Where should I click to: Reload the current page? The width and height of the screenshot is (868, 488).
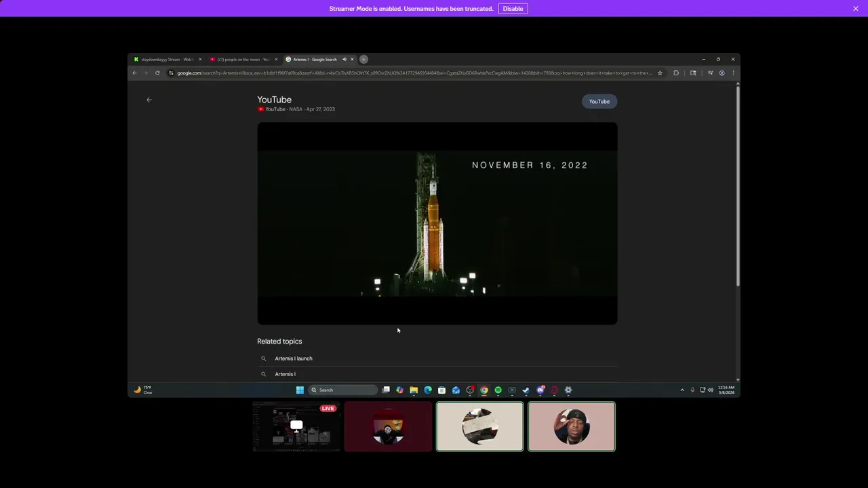[x=157, y=73]
